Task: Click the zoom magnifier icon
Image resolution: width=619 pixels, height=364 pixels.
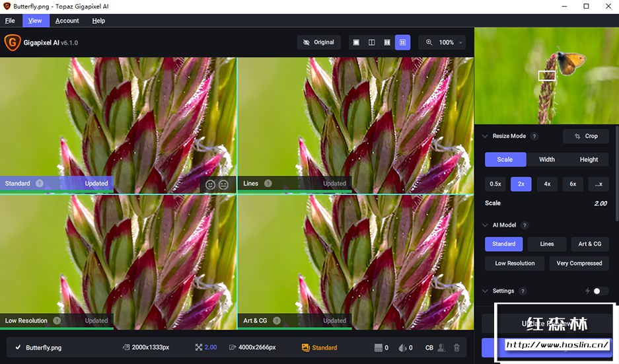Action: 429,42
